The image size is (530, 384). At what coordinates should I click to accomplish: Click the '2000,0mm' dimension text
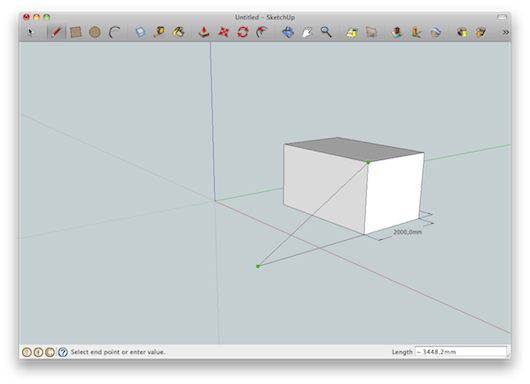coord(408,232)
